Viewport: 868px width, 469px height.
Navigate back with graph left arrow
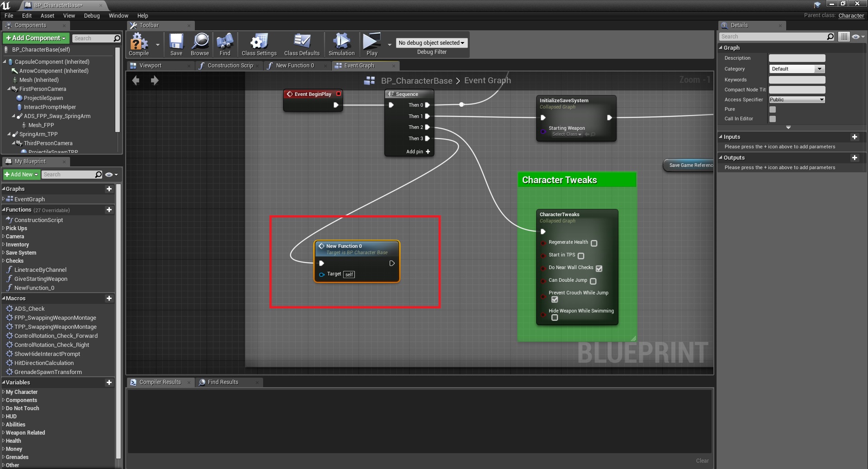pyautogui.click(x=136, y=81)
